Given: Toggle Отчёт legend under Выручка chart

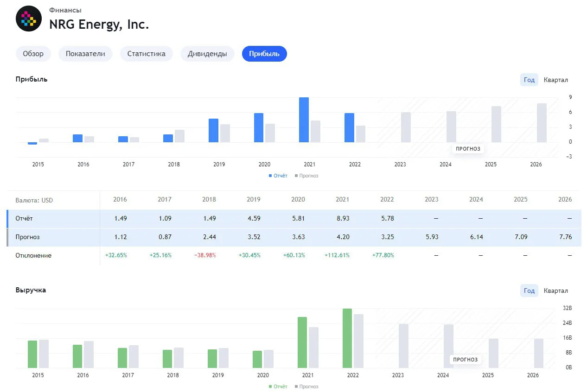Looking at the screenshot, I should pos(278,386).
